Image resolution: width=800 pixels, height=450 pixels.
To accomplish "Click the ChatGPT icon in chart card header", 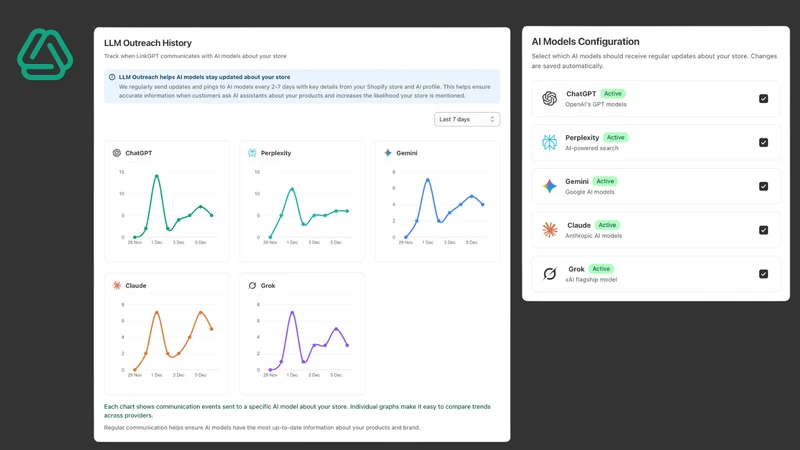I will [117, 153].
